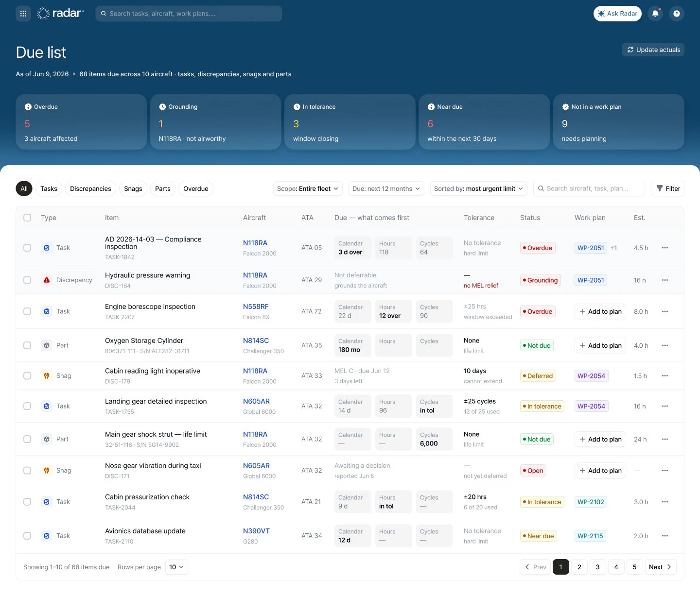The height and width of the screenshot is (596, 700).
Task: Switch to the Discrepancies filter tab
Action: [90, 188]
